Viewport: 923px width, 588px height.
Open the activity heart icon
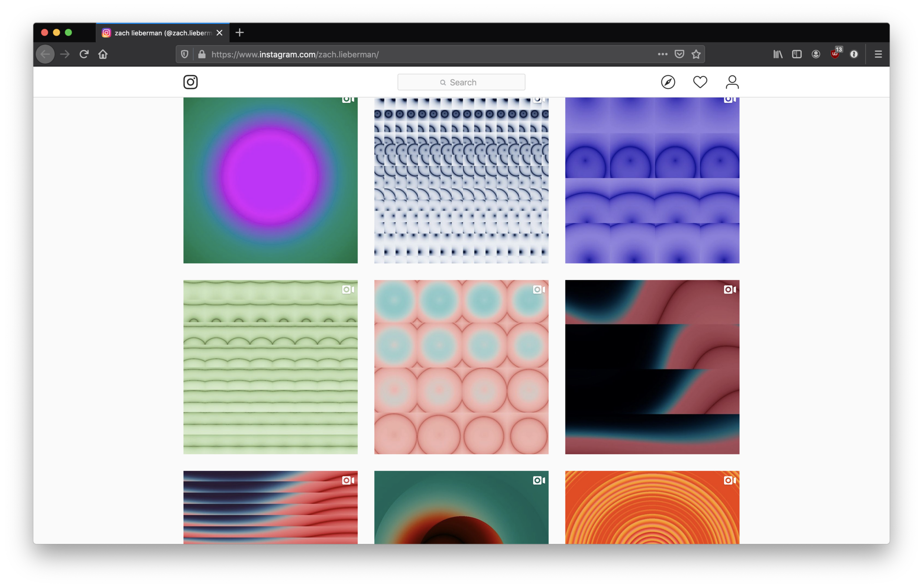700,82
